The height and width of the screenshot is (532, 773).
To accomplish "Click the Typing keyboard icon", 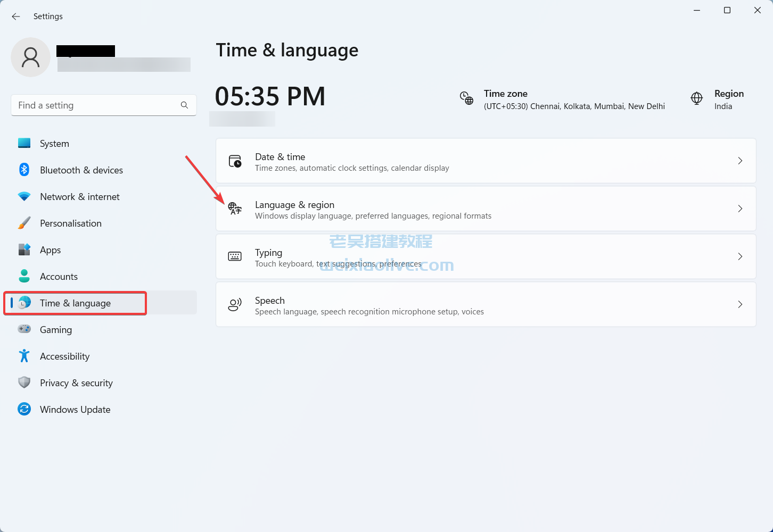I will pos(235,256).
